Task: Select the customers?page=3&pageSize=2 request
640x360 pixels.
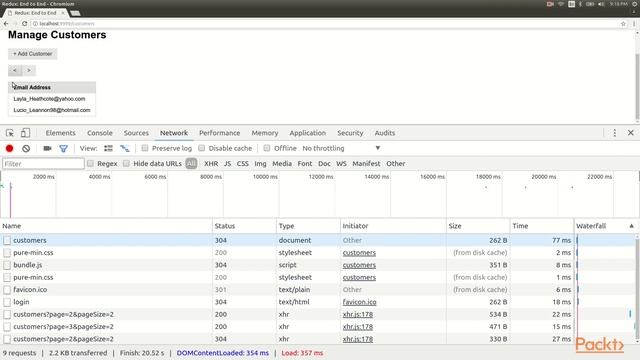Action: pos(287,327)
